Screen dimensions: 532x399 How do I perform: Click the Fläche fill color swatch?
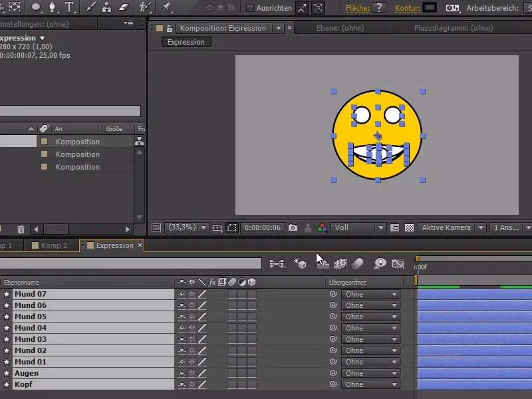click(x=379, y=7)
